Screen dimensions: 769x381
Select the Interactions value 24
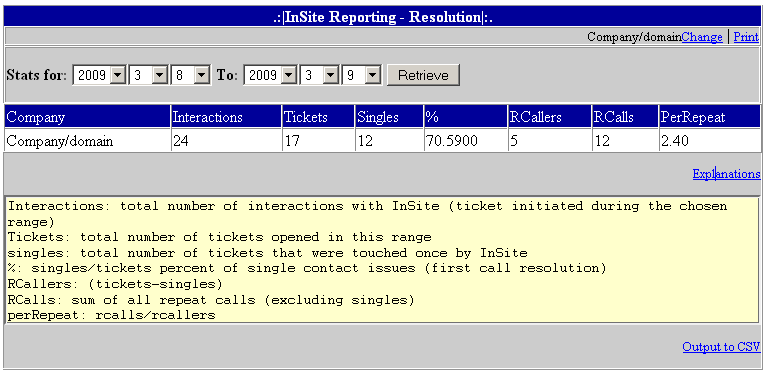(226, 141)
